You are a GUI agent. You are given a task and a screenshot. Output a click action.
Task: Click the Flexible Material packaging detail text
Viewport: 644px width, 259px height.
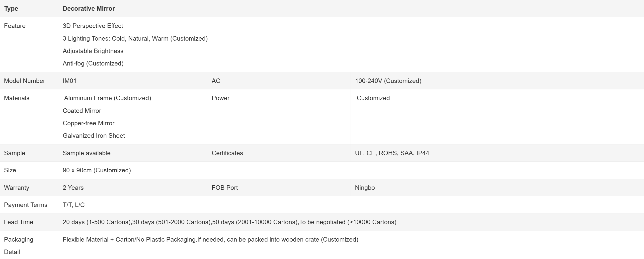coord(210,240)
